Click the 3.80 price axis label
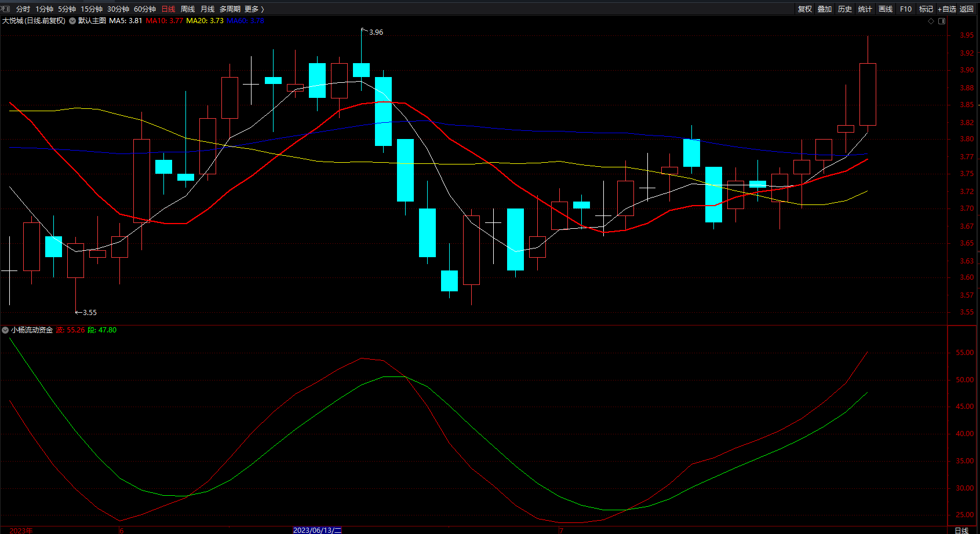This screenshot has height=534, width=980. [x=967, y=139]
